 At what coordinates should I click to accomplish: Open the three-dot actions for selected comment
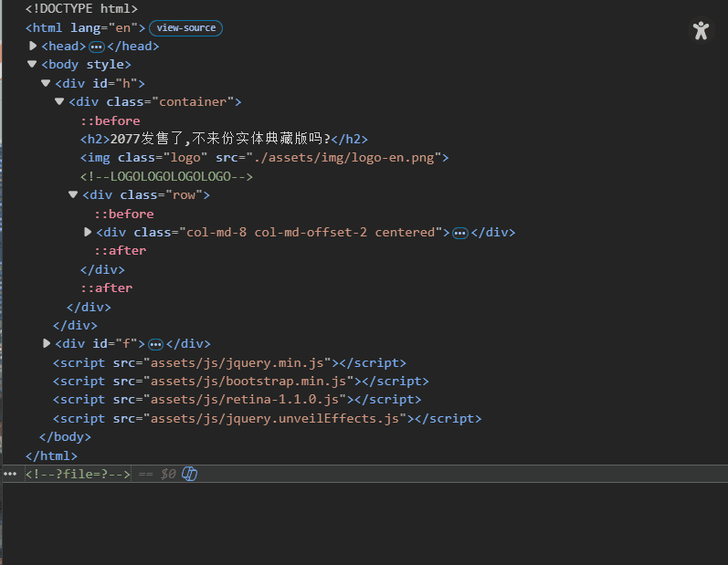[x=10, y=474]
